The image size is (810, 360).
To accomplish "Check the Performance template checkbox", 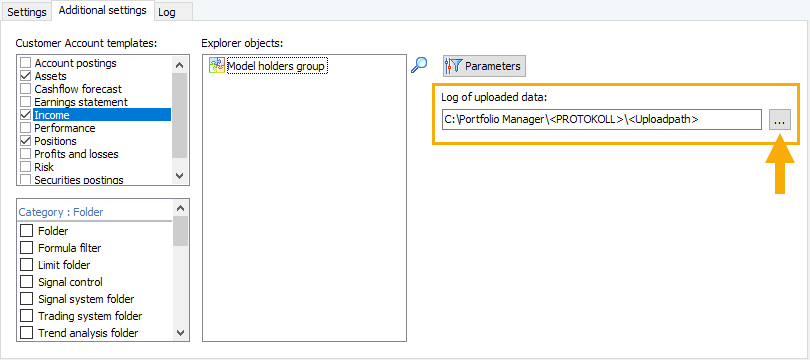I will coord(25,128).
